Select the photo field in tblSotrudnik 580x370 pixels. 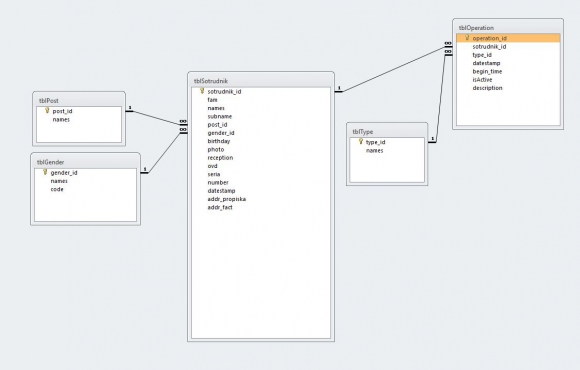point(216,149)
